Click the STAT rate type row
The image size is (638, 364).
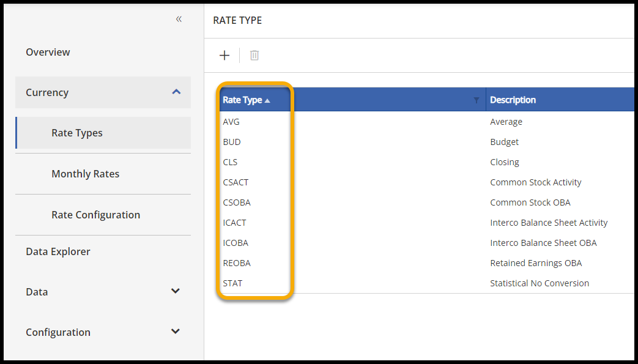pos(232,283)
